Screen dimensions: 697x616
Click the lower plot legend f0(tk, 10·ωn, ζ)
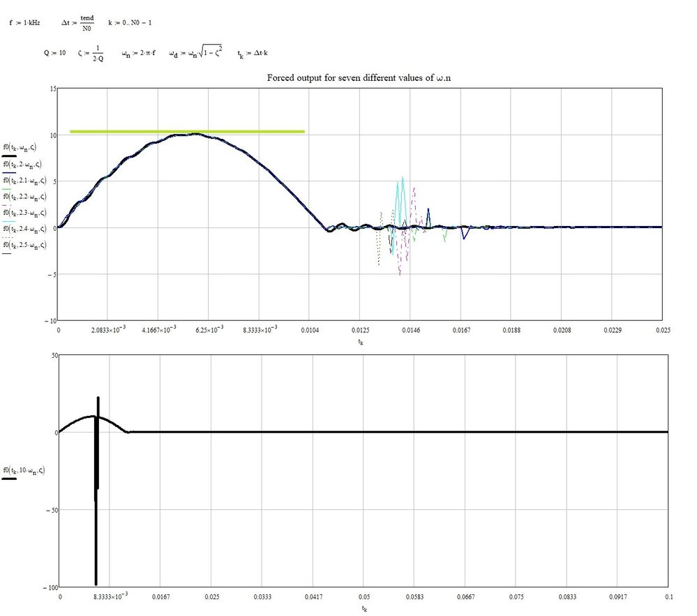pyautogui.click(x=24, y=470)
